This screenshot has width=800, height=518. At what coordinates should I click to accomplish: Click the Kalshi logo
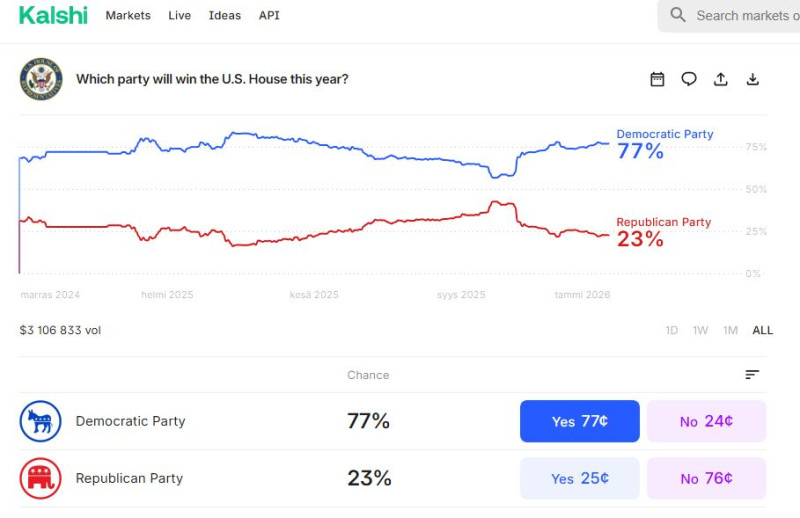pyautogui.click(x=53, y=15)
